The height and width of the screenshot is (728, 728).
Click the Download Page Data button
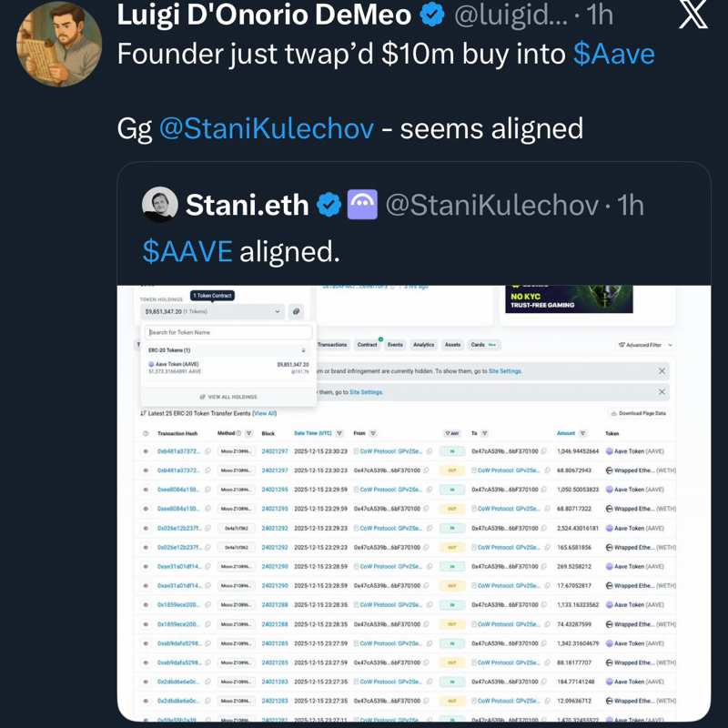click(x=639, y=413)
